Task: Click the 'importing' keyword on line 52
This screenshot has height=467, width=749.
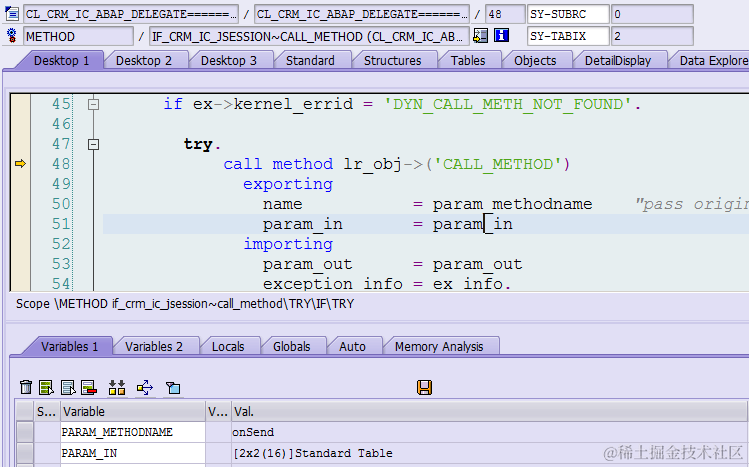Action: (288, 244)
